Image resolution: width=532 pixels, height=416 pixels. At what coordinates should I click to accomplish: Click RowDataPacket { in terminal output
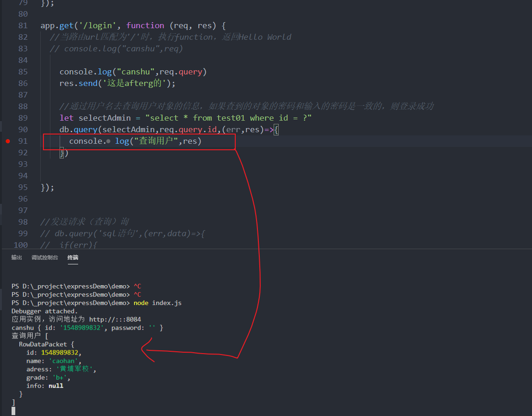click(47, 344)
